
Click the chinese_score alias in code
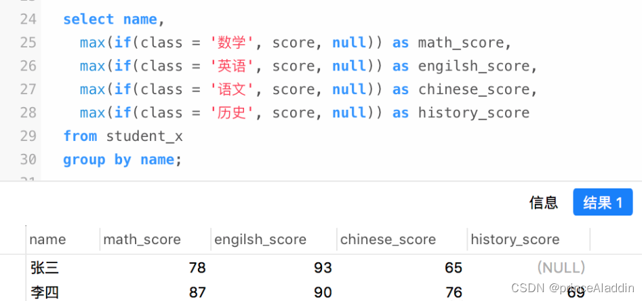click(x=474, y=90)
